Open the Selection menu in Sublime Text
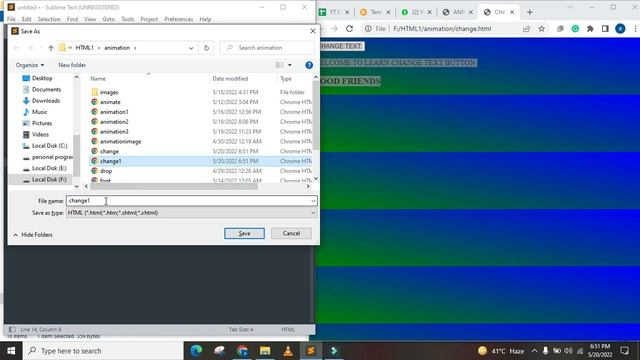The width and height of the screenshot is (640, 360). click(49, 19)
